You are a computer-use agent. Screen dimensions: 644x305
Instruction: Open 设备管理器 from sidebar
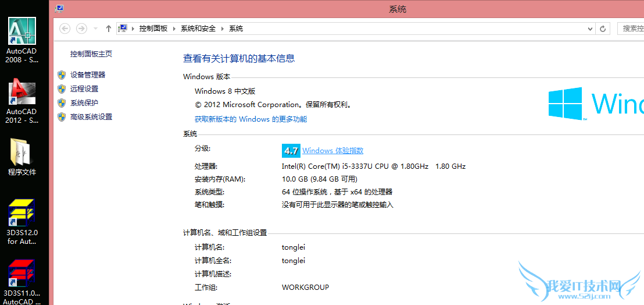[x=88, y=75]
